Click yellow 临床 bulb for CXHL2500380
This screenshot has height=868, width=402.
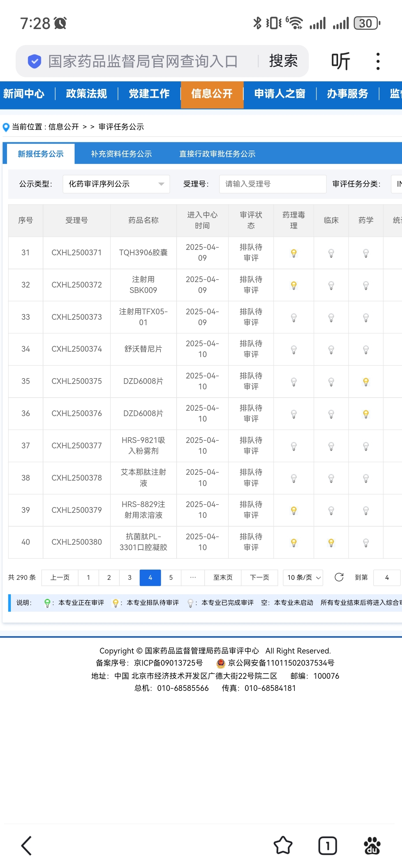(x=331, y=542)
